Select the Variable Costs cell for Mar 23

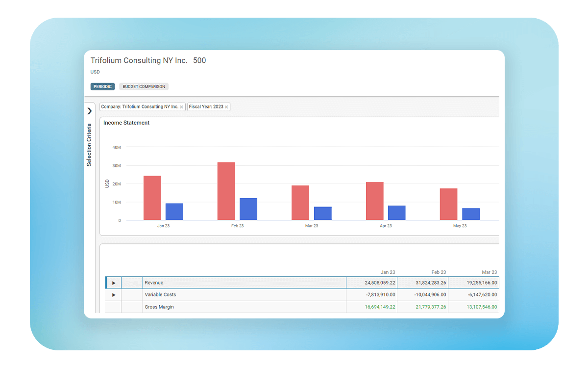(x=473, y=295)
